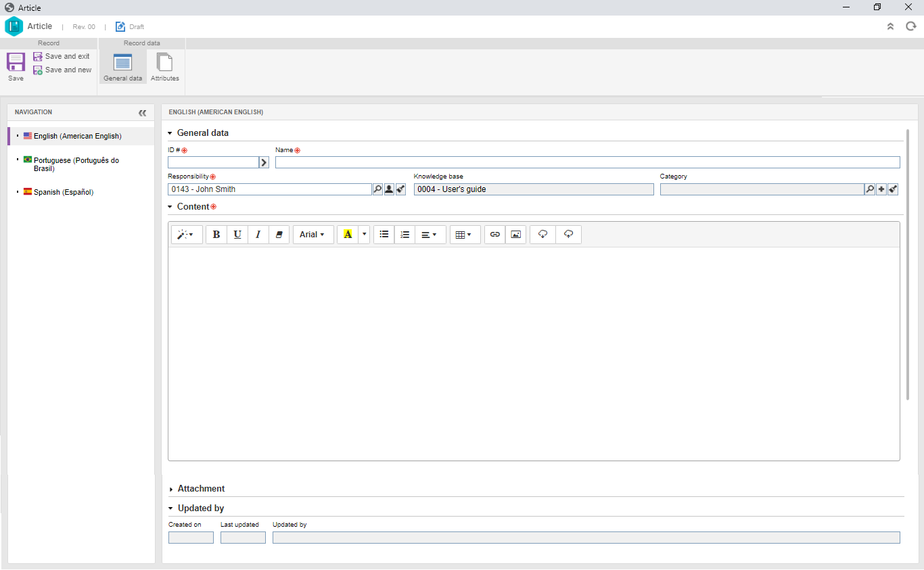The height and width of the screenshot is (570, 924).
Task: Click the insert link icon
Action: (495, 235)
